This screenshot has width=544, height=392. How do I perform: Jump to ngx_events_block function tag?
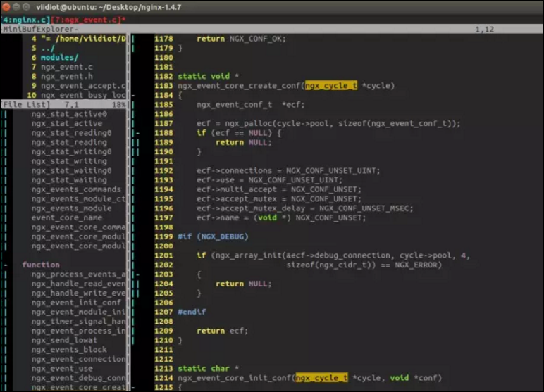(69, 350)
